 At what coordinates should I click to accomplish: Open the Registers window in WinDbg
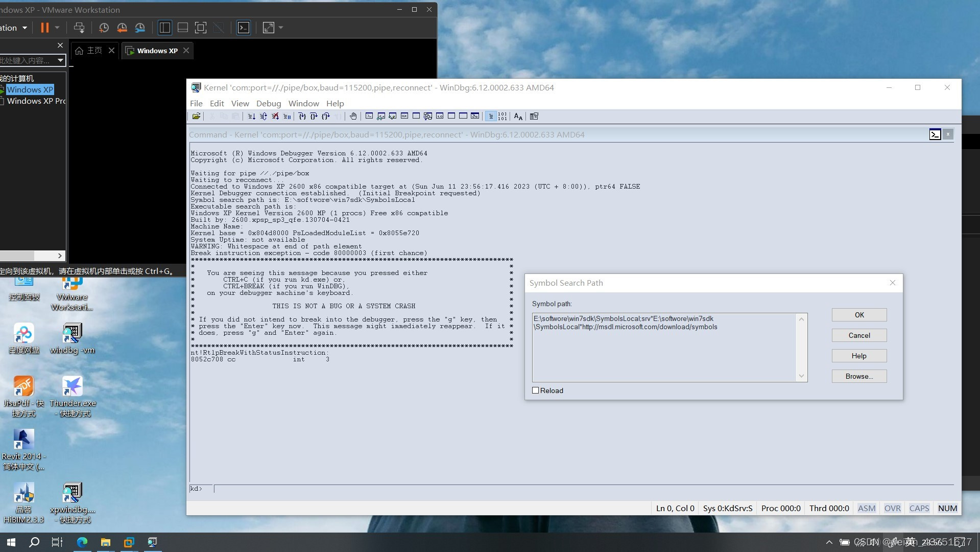click(404, 116)
